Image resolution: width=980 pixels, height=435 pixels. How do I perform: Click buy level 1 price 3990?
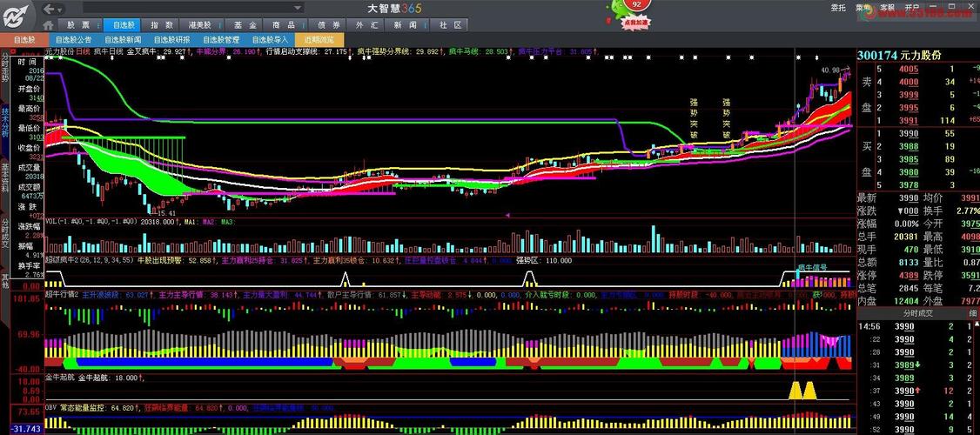(908, 134)
